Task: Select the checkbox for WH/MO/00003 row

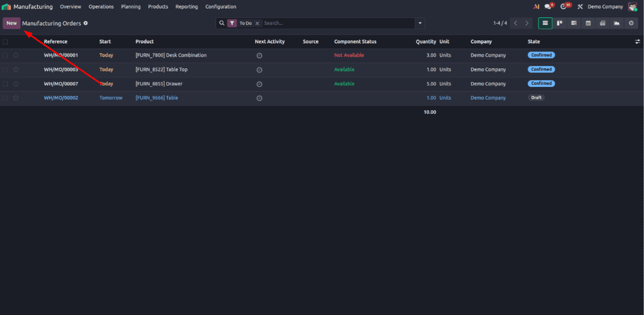Action: (5, 69)
